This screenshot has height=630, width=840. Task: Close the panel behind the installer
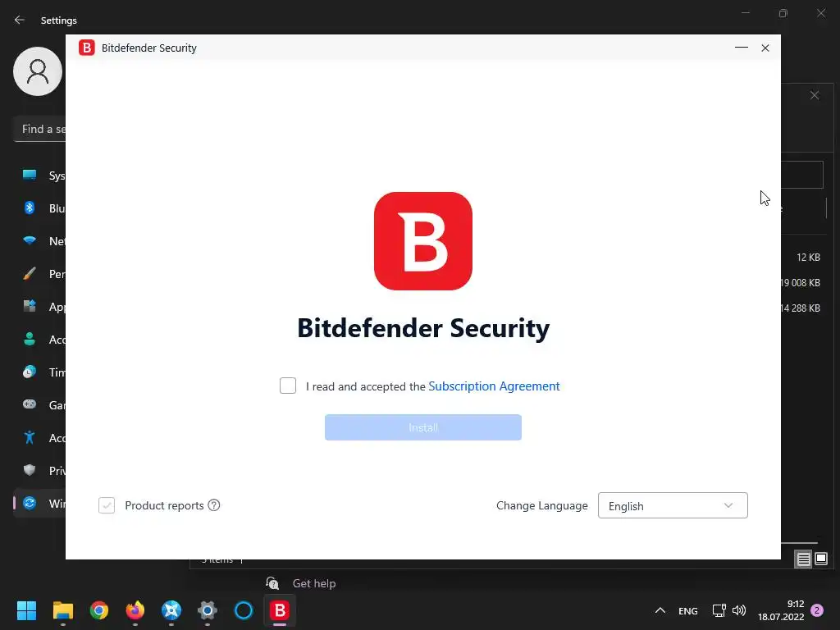815,95
